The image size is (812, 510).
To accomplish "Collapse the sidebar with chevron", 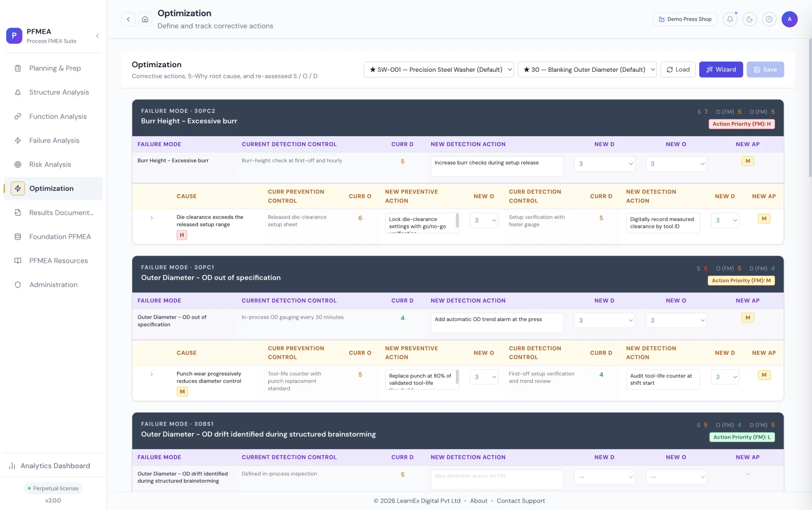I will tap(97, 36).
